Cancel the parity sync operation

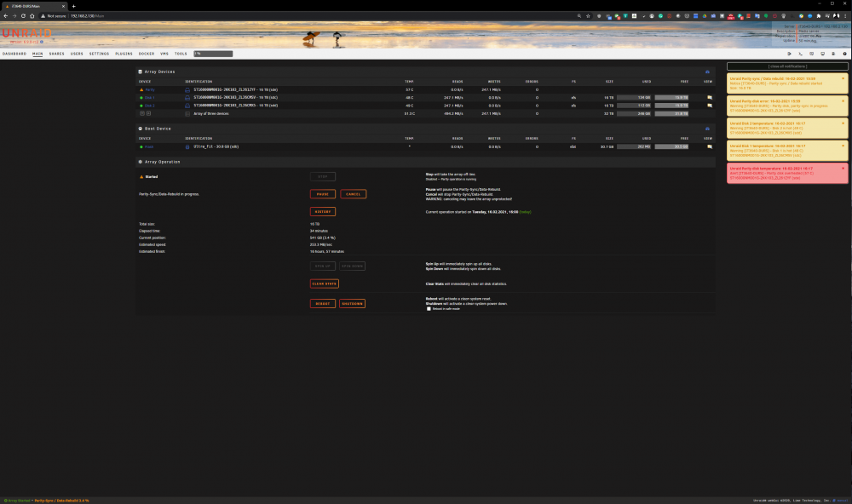pos(354,194)
